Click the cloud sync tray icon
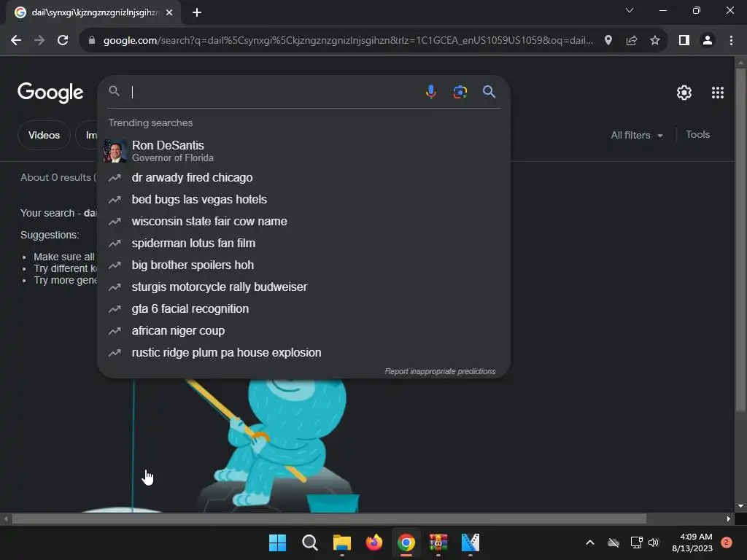Viewport: 747px width, 560px height. click(x=613, y=542)
